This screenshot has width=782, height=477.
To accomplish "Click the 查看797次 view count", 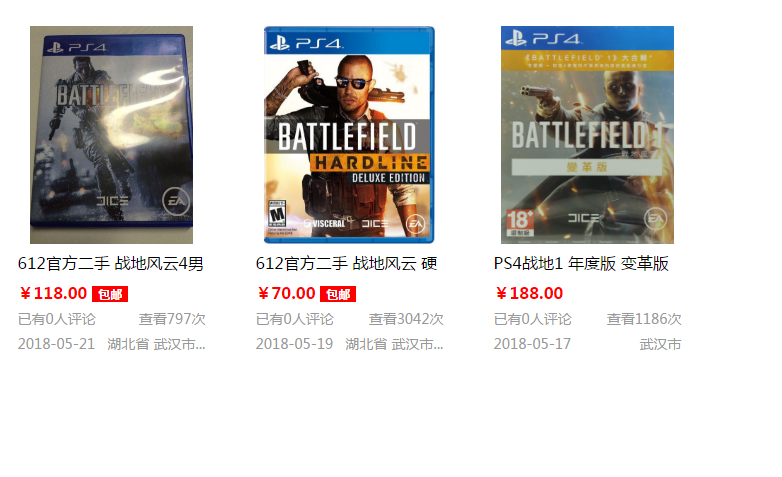I will (172, 319).
